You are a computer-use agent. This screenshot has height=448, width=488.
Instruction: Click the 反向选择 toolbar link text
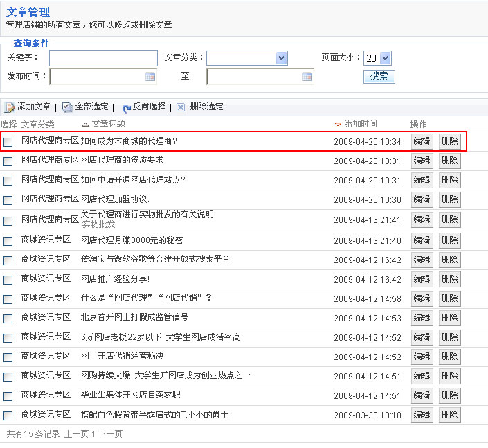point(149,107)
